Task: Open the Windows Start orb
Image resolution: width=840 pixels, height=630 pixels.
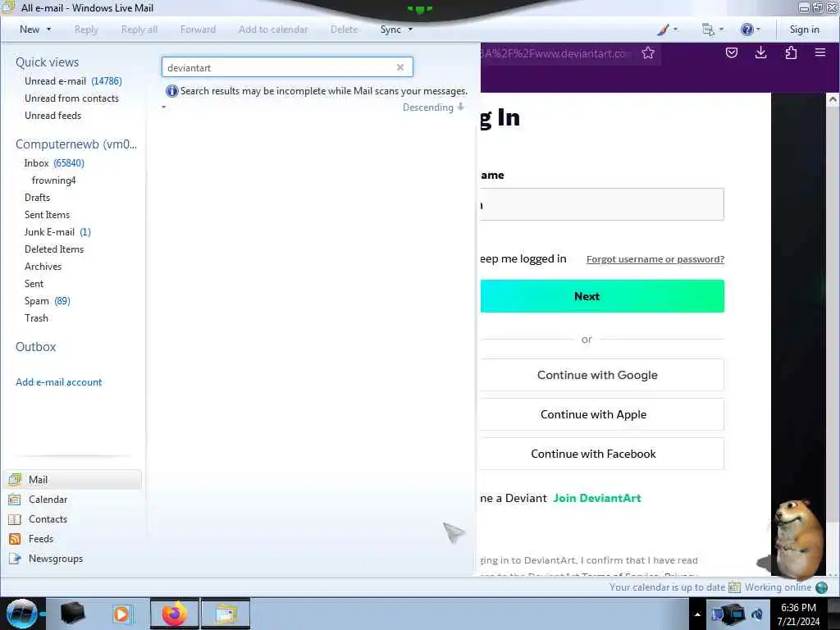Action: (21, 614)
